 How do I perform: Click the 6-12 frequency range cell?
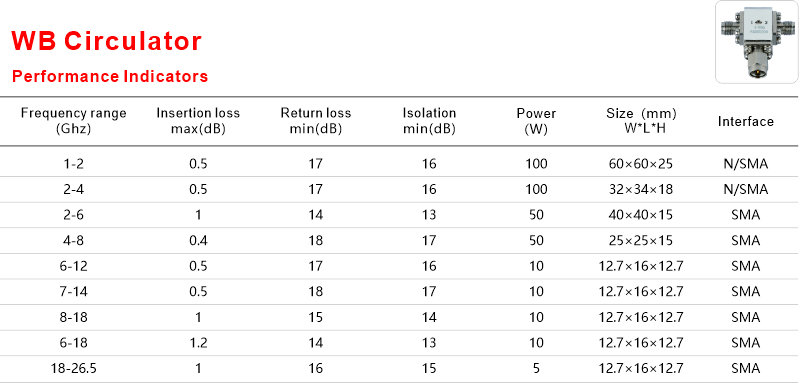(x=73, y=266)
